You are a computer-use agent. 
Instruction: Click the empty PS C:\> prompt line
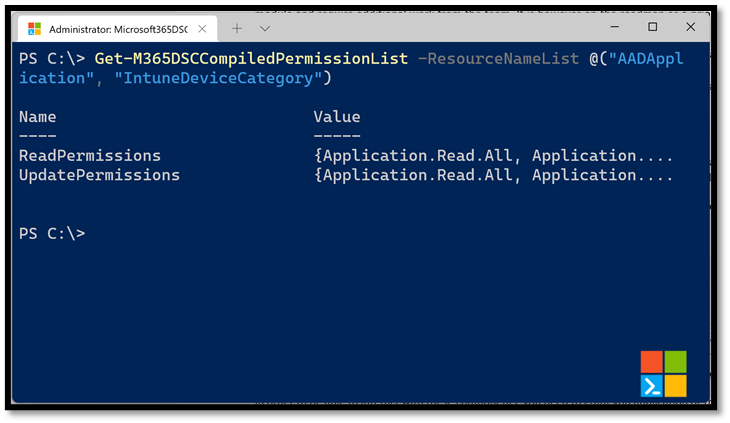[x=52, y=234]
